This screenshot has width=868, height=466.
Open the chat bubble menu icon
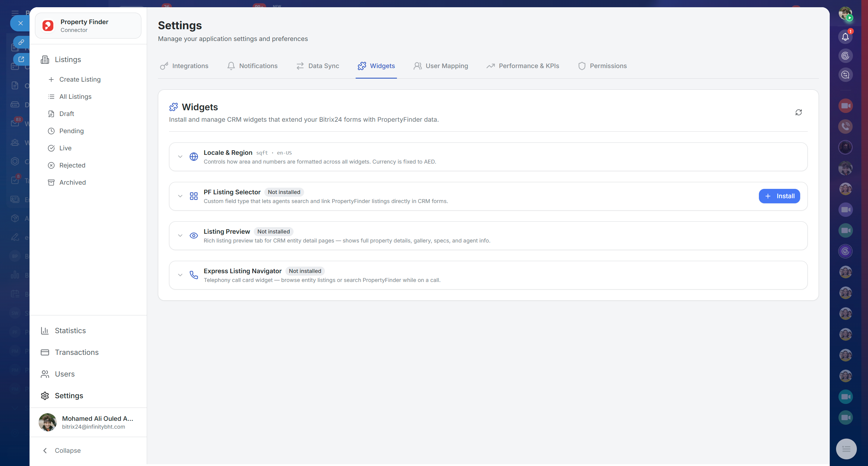point(846,449)
